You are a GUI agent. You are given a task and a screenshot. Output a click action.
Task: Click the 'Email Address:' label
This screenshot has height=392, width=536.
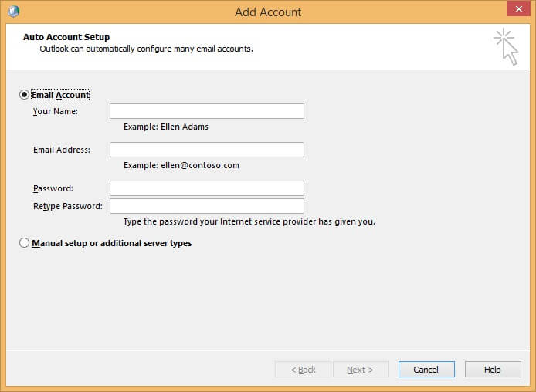click(62, 150)
